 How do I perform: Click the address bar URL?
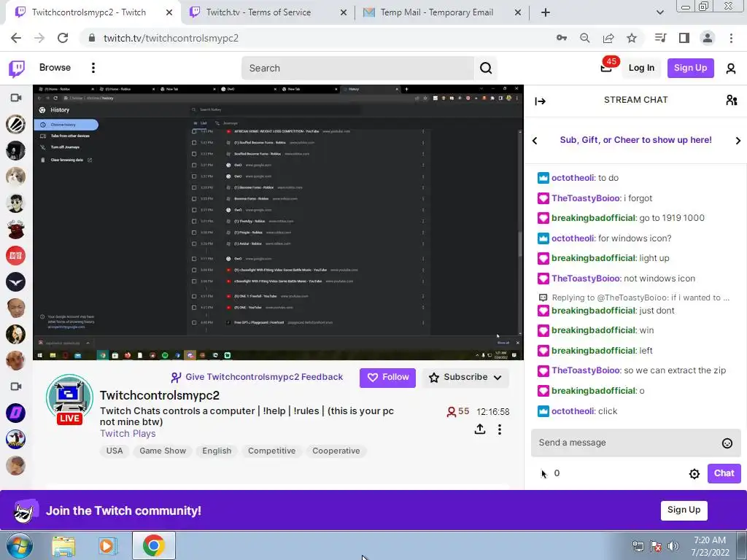(x=171, y=38)
